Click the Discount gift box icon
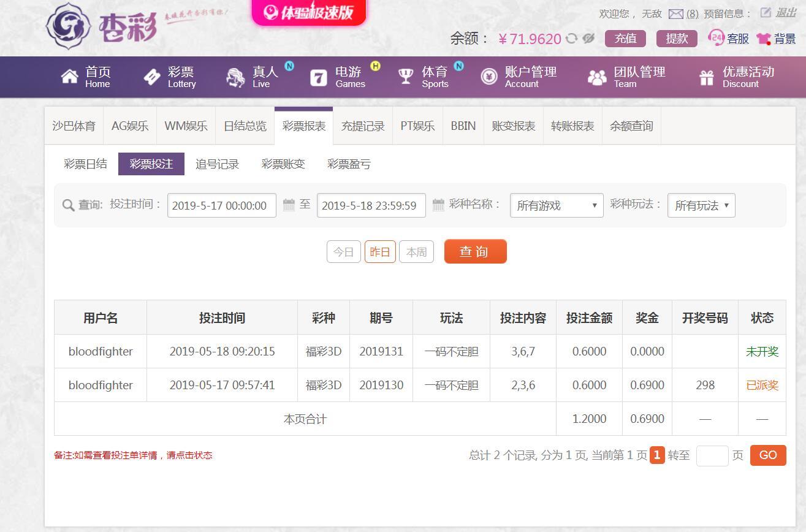 [707, 77]
